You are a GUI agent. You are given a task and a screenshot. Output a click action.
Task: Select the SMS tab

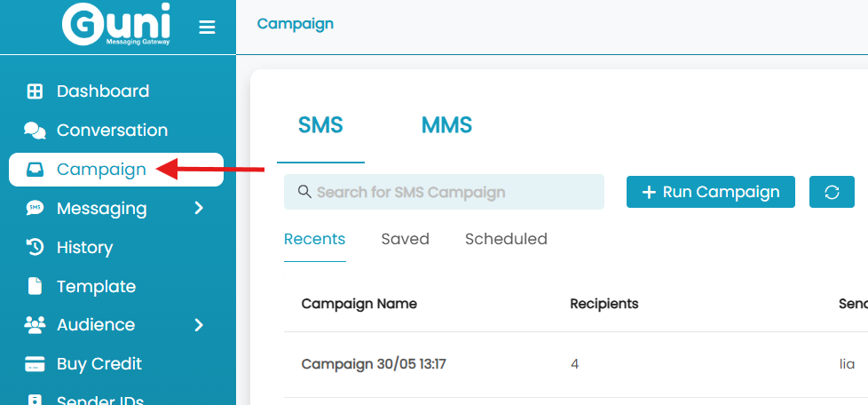click(320, 125)
